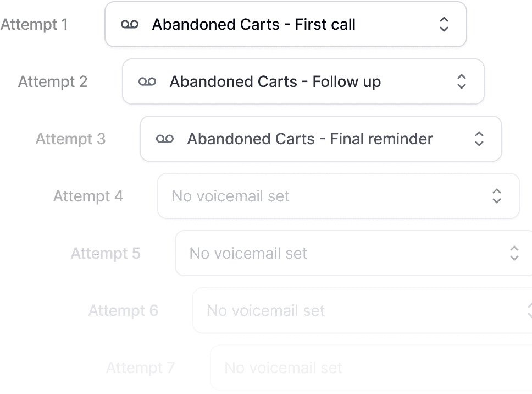Viewport: 532px width, 394px height.
Task: Click the voicemail icon on Attempt 2
Action: (147, 81)
